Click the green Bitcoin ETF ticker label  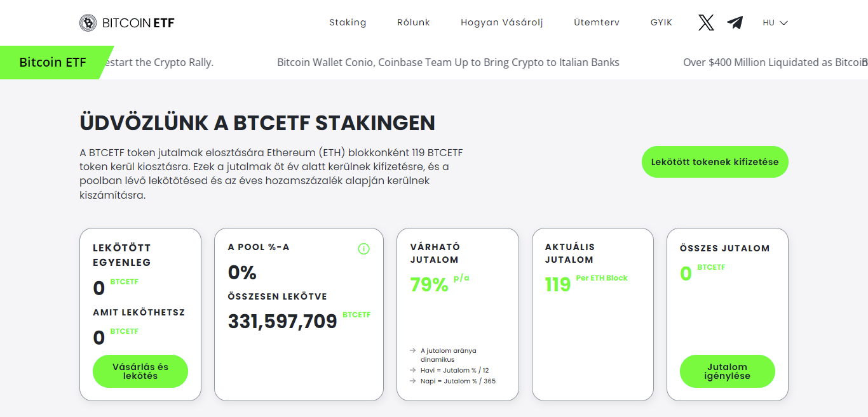53,62
